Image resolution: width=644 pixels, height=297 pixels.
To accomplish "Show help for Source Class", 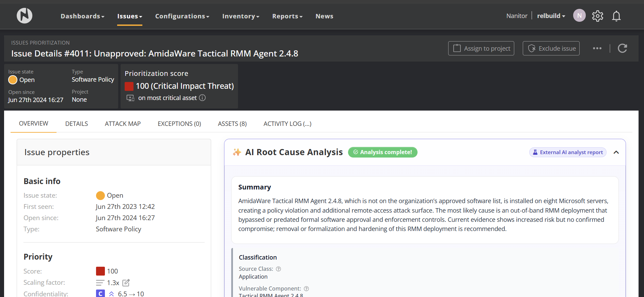I will (x=278, y=269).
